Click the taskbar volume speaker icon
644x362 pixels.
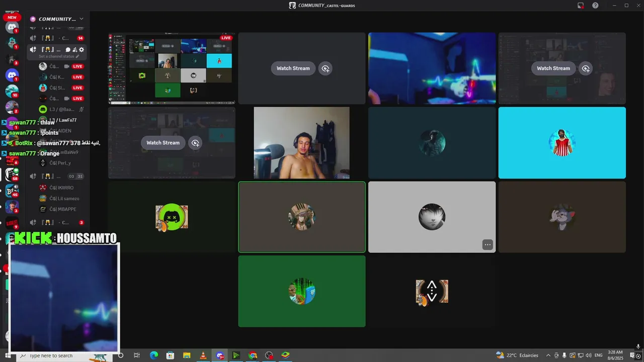(x=589, y=355)
